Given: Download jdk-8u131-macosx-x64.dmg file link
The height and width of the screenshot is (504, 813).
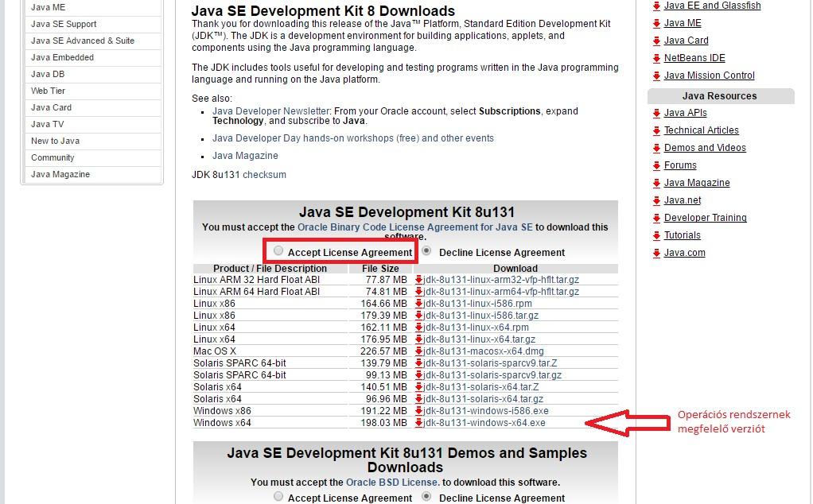Looking at the screenshot, I should 483,351.
